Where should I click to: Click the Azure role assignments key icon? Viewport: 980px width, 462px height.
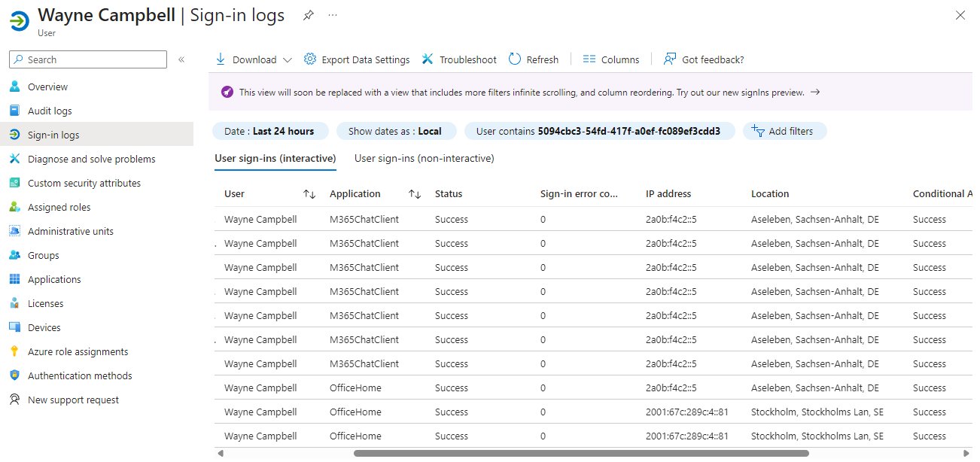point(14,351)
